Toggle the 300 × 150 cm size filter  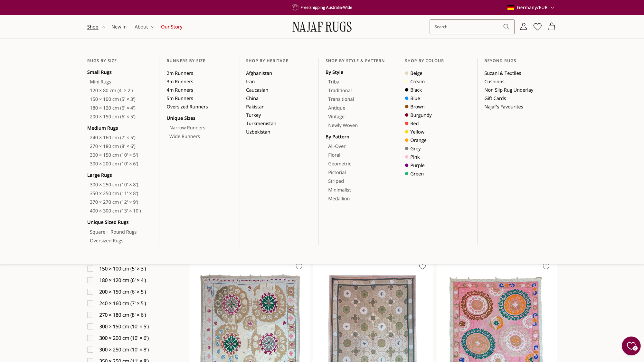pyautogui.click(x=90, y=327)
